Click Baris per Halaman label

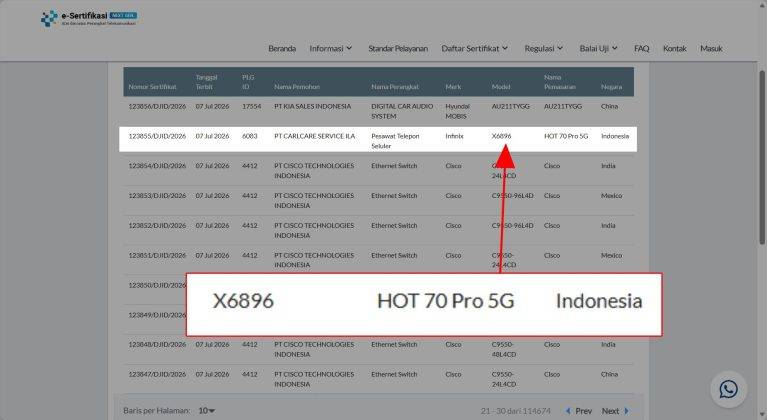[157, 411]
